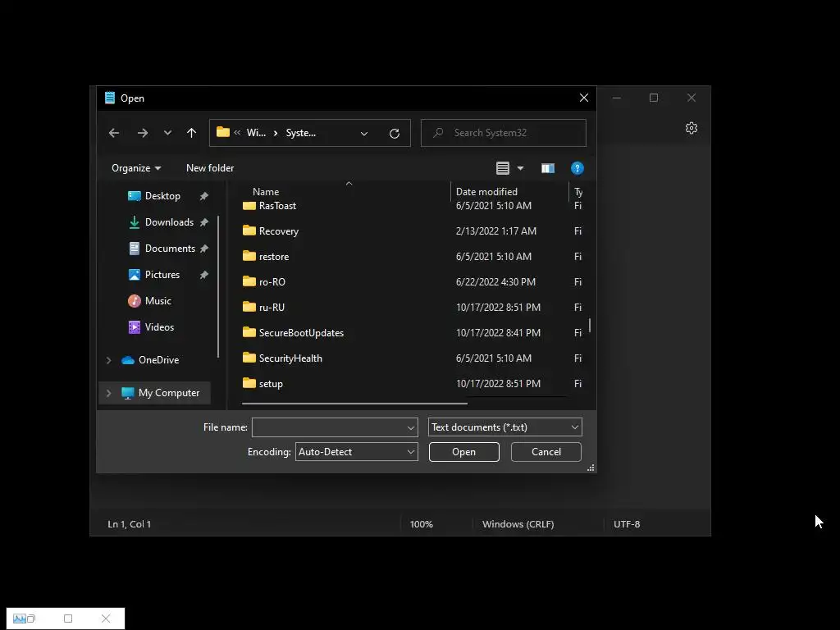
Task: Click the Desktop icon in sidebar
Action: point(135,196)
